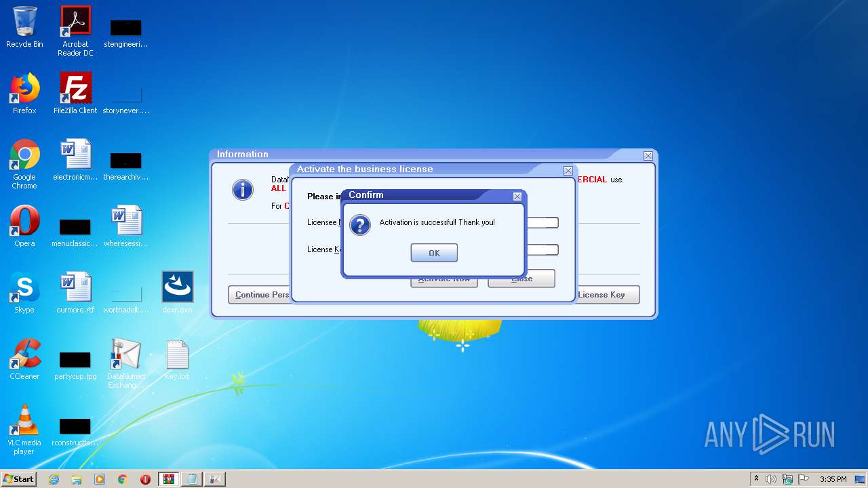This screenshot has height=488, width=868.
Task: Open Acrobat Reader DC shortcut
Action: tap(75, 31)
